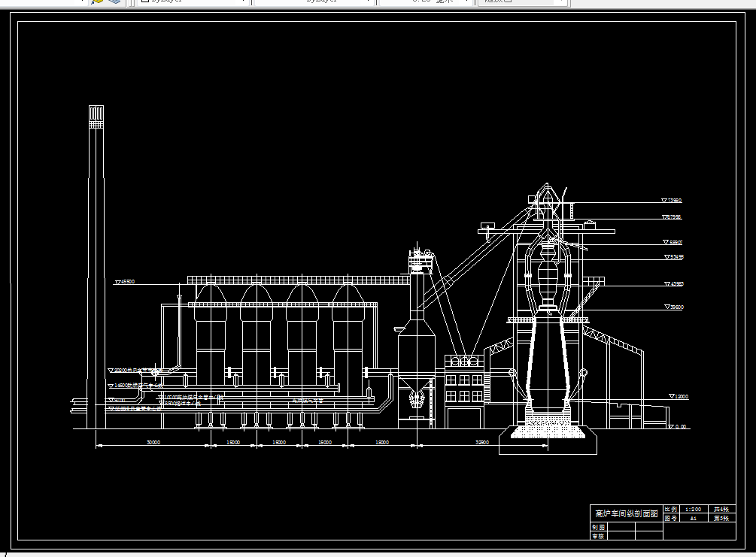
Task: Select the total sheets text above 第5张
Action: tap(721, 510)
